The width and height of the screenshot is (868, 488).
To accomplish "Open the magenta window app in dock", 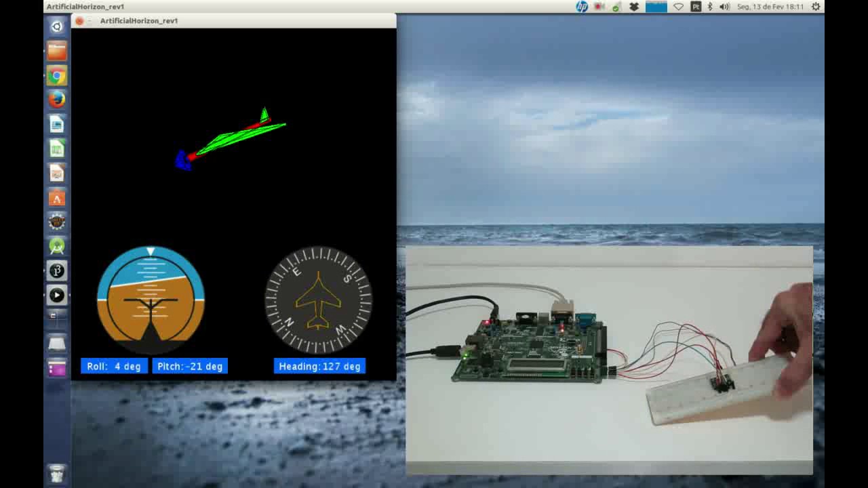I will (57, 368).
